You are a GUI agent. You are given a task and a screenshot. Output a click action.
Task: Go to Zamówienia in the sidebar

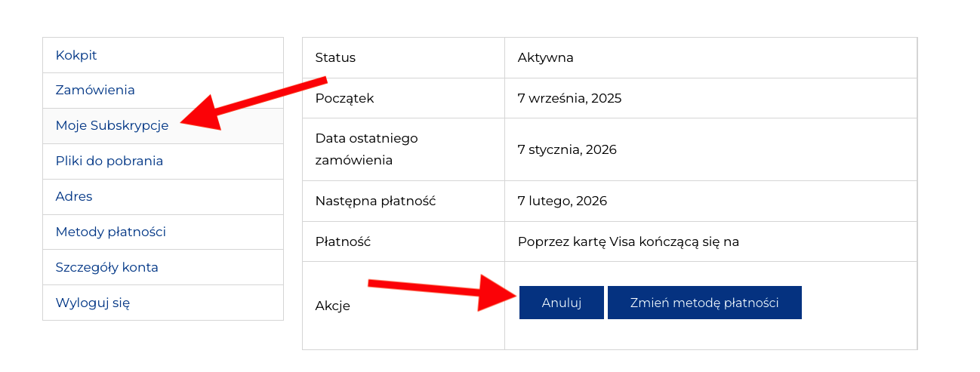point(95,90)
